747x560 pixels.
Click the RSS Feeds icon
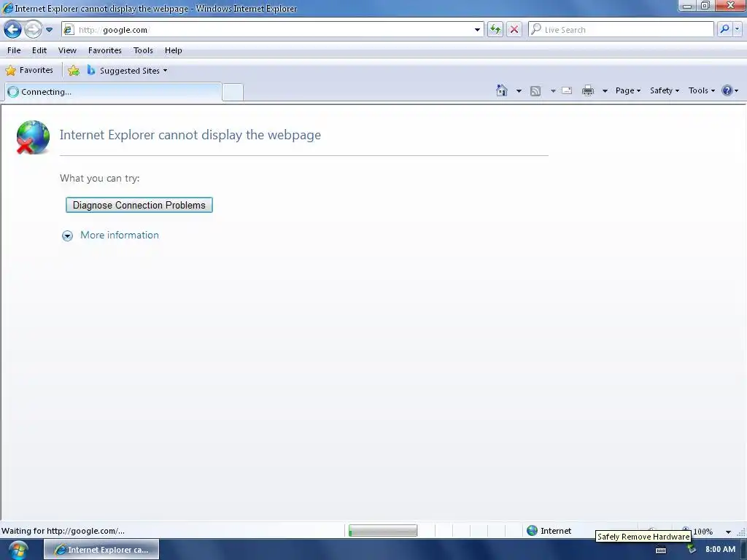535,91
